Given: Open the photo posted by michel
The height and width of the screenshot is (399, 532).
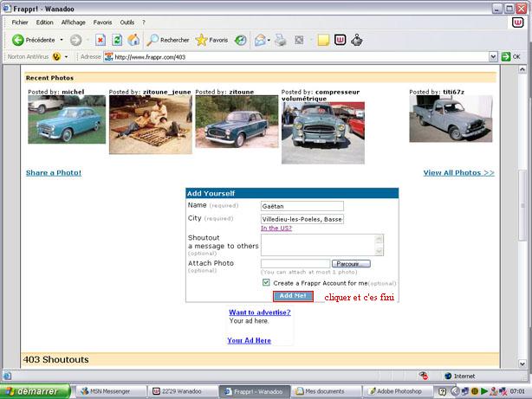Looking at the screenshot, I should click(x=67, y=119).
